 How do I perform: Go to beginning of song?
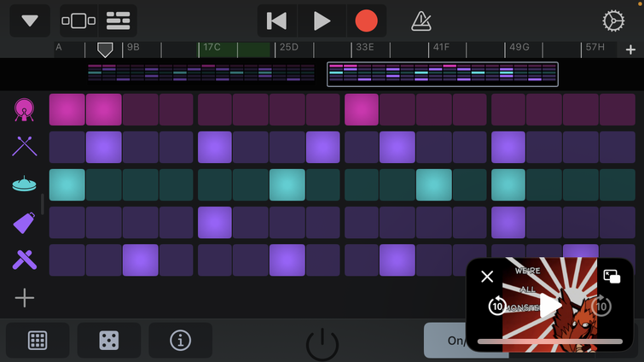pyautogui.click(x=277, y=20)
